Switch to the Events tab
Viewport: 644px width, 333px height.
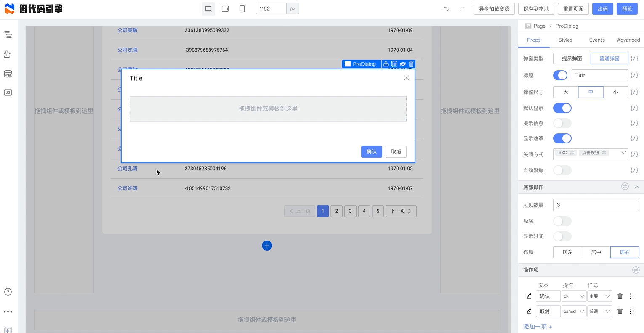pos(597,40)
